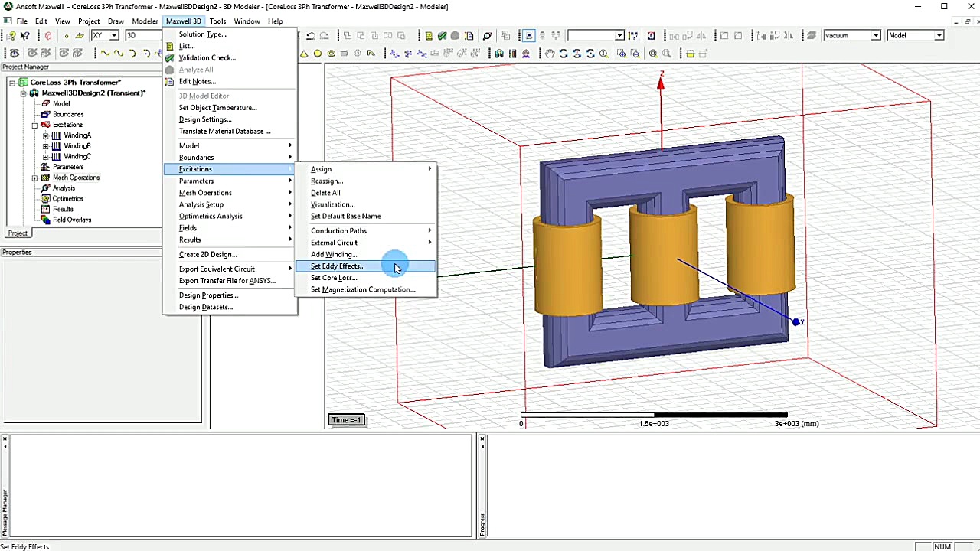The width and height of the screenshot is (980, 551).
Task: Click the Optimetrics icon in project tree
Action: [45, 199]
